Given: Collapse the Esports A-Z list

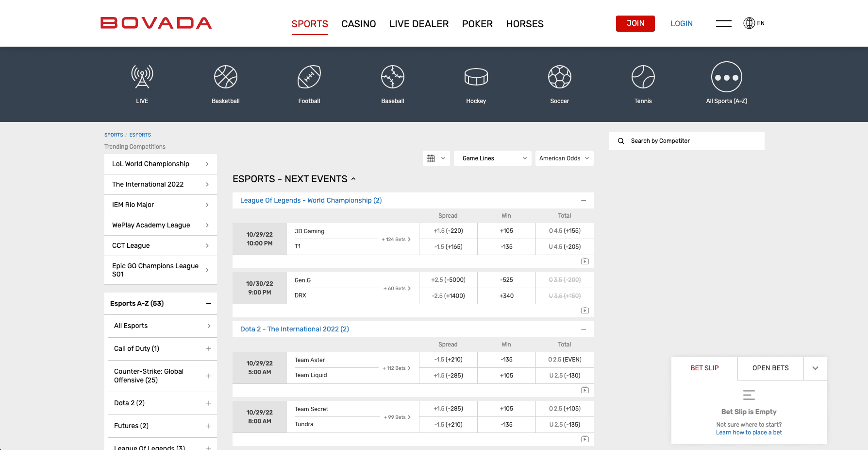Looking at the screenshot, I should click(209, 304).
